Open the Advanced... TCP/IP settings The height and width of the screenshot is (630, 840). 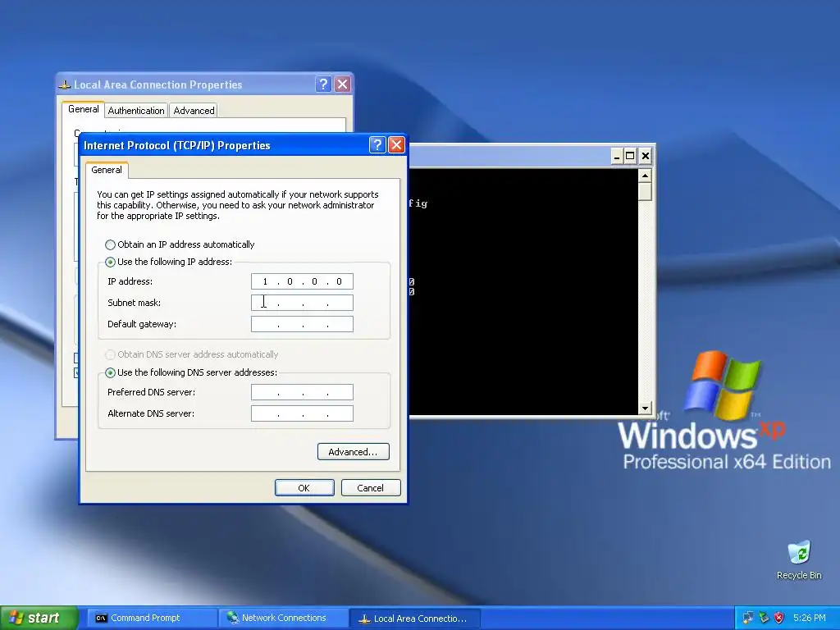353,452
